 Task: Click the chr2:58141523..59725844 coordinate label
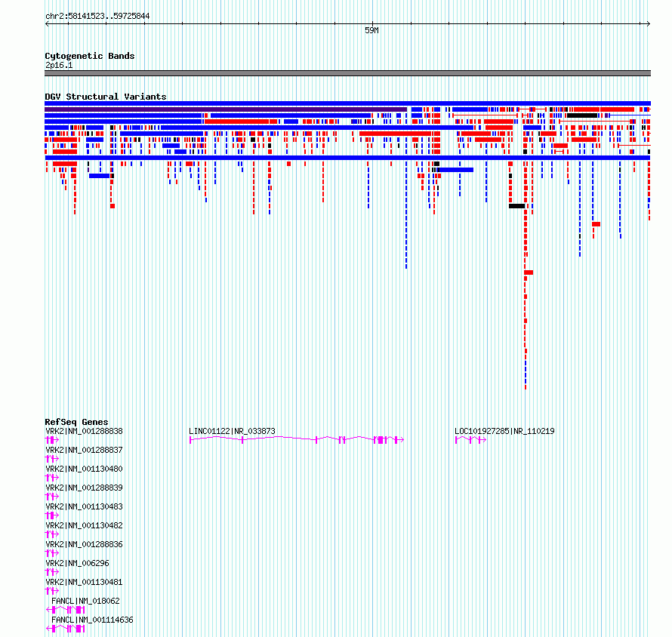pos(97,17)
